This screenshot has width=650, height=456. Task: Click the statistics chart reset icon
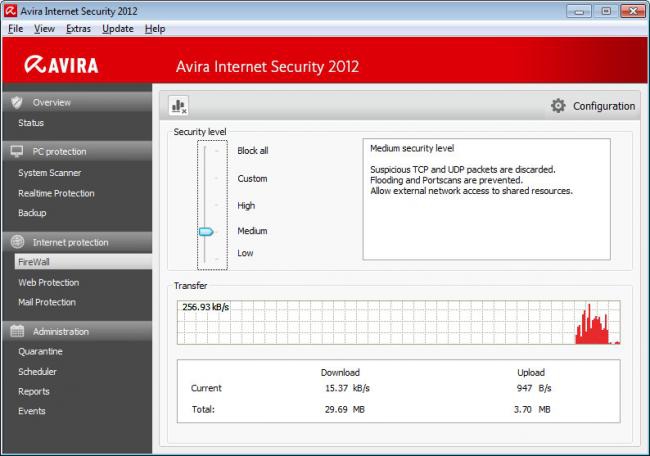pos(179,106)
